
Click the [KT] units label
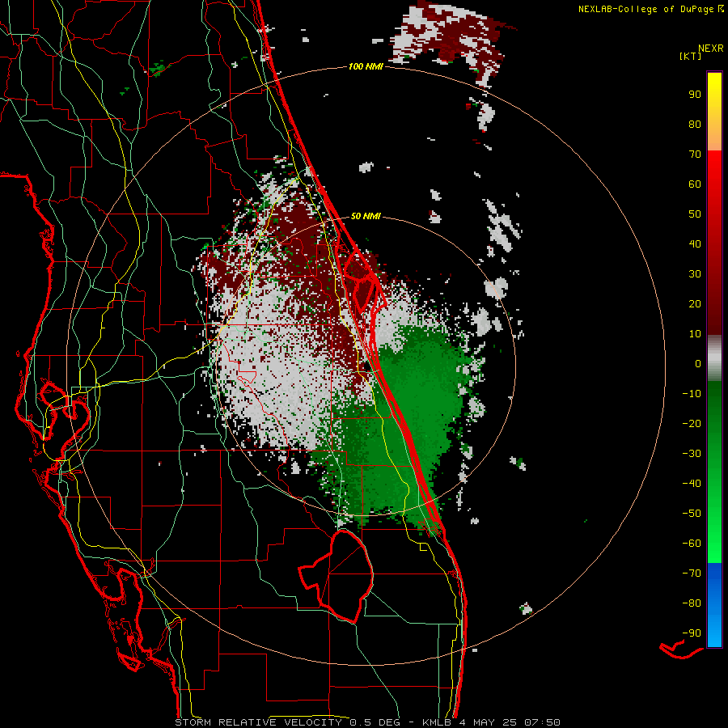tap(690, 56)
